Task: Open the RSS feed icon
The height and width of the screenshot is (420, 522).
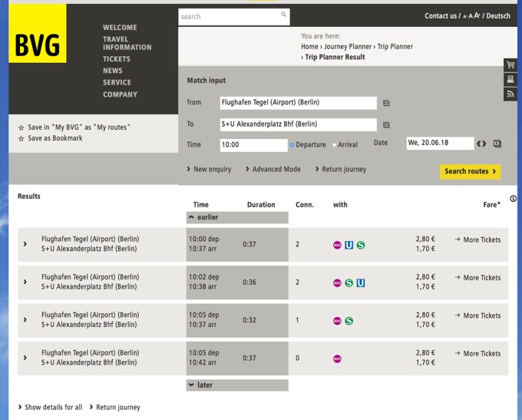Action: click(510, 94)
